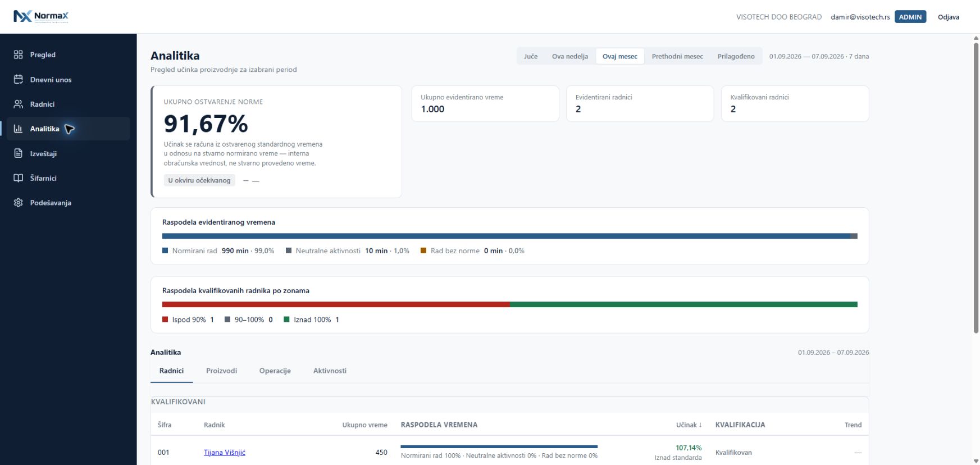Click the Kvalifikovani radnici card
The height and width of the screenshot is (465, 980).
(795, 103)
